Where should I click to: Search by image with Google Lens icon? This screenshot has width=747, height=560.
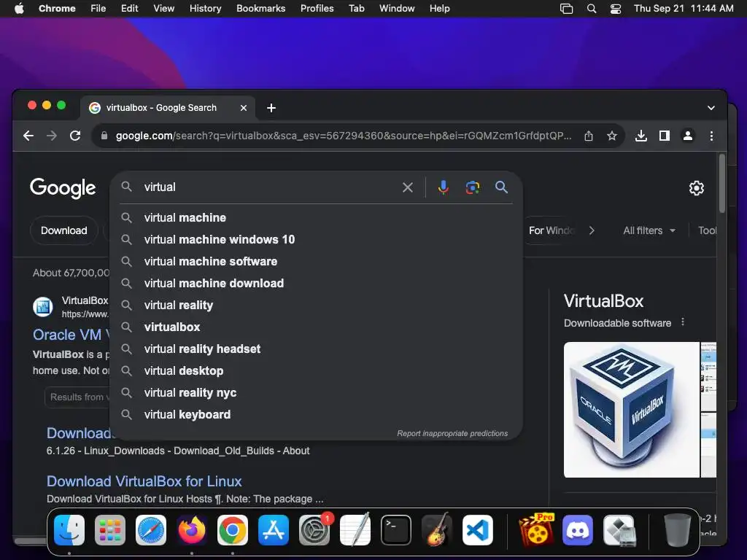[x=473, y=187]
